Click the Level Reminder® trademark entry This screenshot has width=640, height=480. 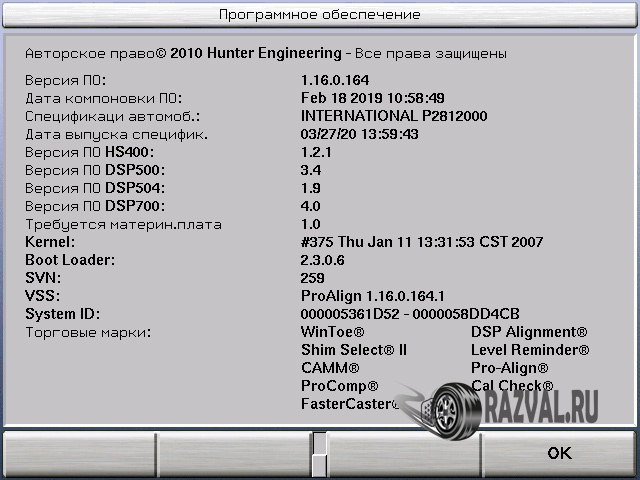click(x=530, y=350)
